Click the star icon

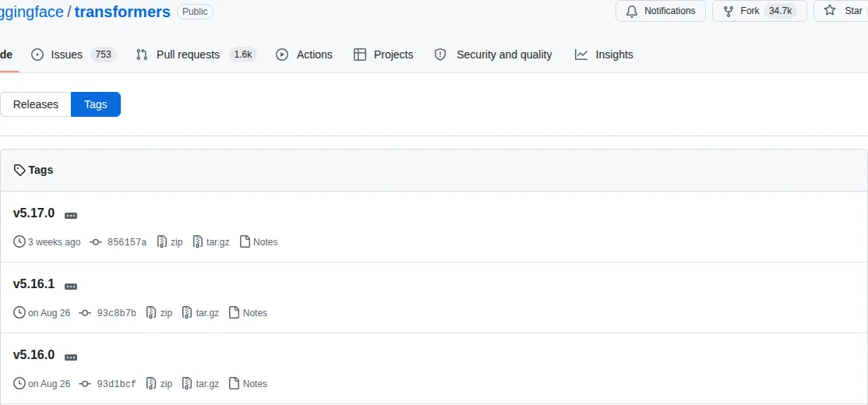click(x=829, y=10)
